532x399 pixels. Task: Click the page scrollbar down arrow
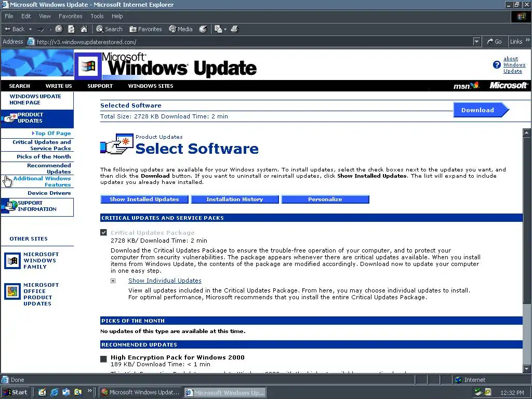click(x=527, y=369)
